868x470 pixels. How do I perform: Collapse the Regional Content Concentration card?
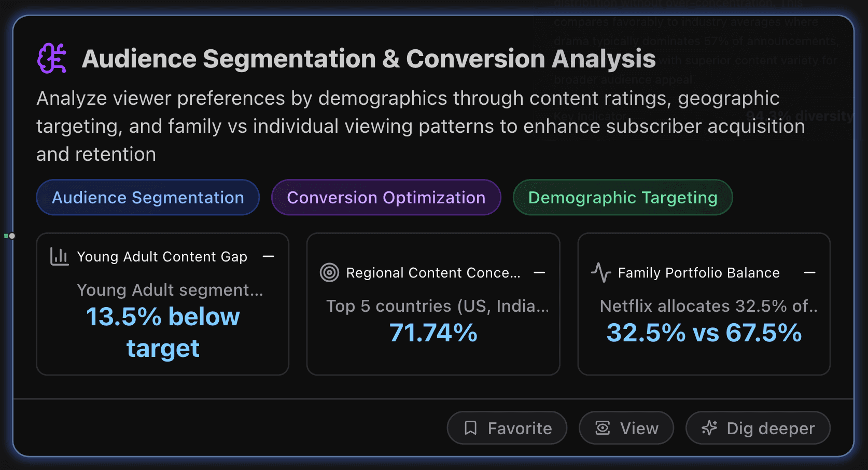pos(539,271)
